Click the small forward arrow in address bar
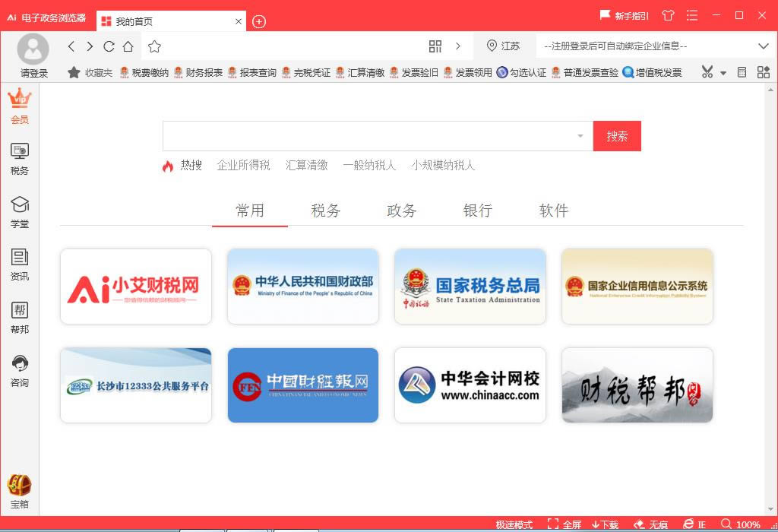Viewport: 778px width, 532px height. point(458,46)
